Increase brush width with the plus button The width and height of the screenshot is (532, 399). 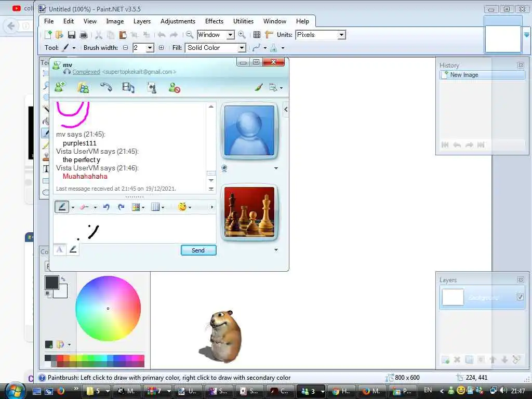pos(161,48)
